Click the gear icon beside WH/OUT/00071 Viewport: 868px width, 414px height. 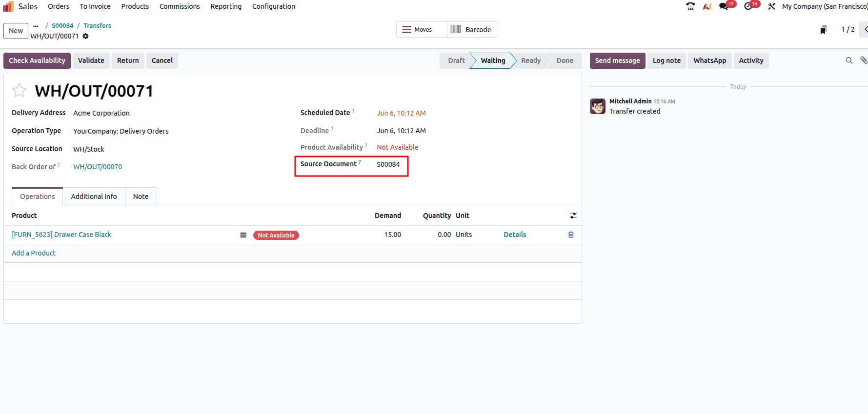pyautogui.click(x=85, y=36)
